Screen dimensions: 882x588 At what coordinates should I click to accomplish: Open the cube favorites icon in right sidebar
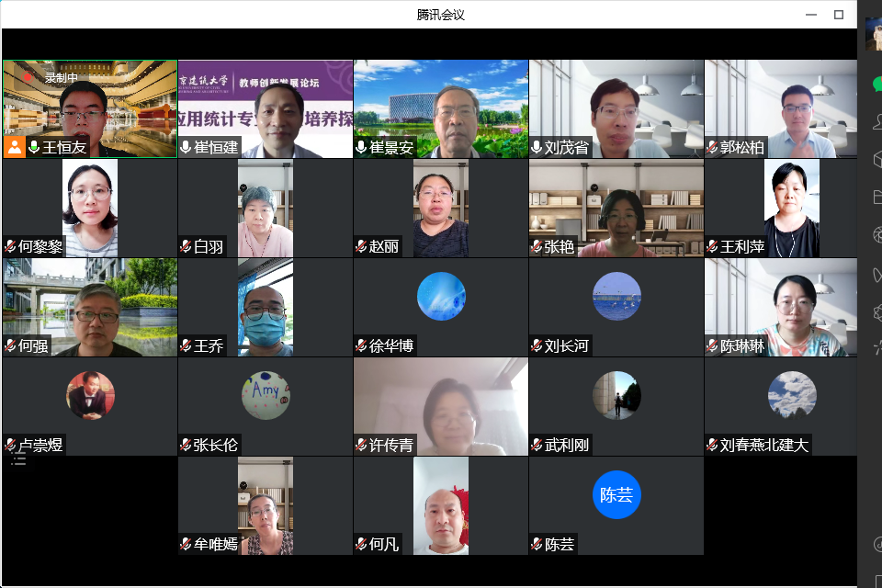(876, 159)
